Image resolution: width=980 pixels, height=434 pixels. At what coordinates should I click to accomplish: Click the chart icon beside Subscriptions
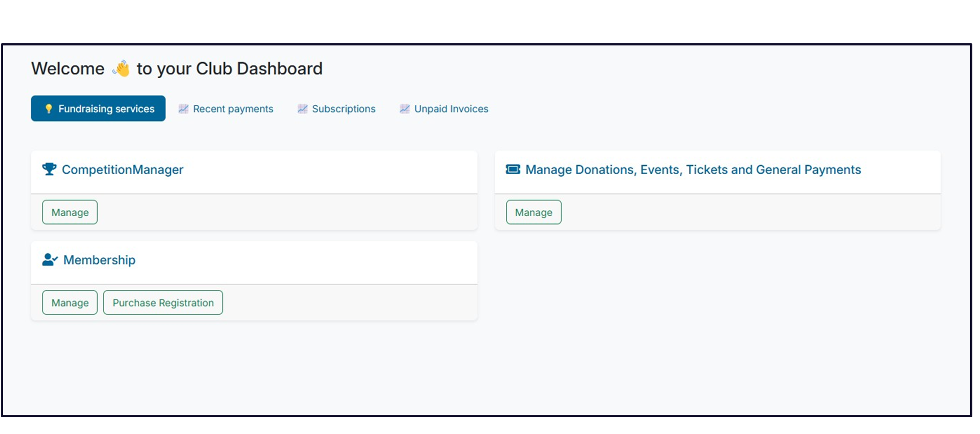[302, 109]
